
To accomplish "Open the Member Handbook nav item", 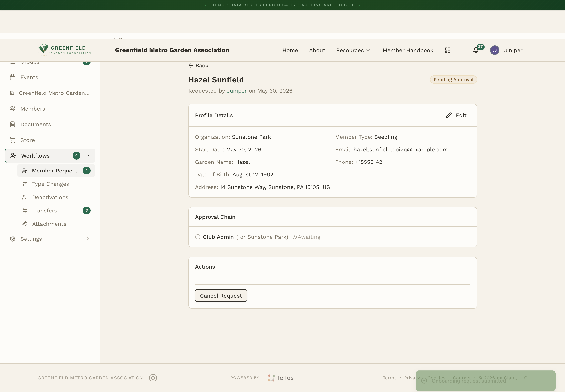I will [408, 50].
